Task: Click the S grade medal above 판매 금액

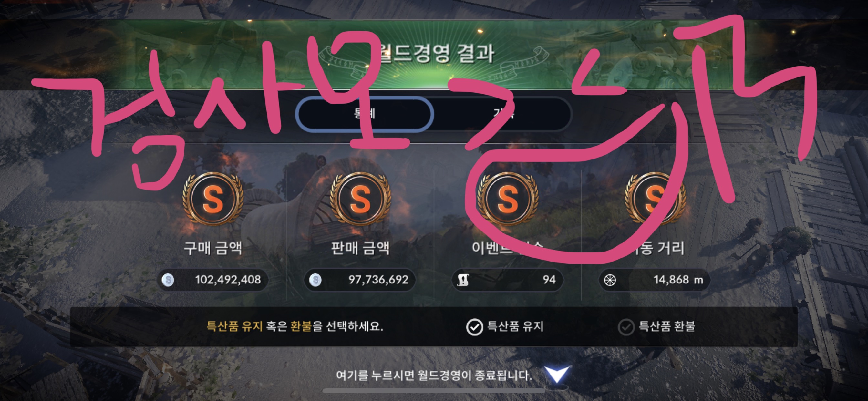Action: pos(360,199)
